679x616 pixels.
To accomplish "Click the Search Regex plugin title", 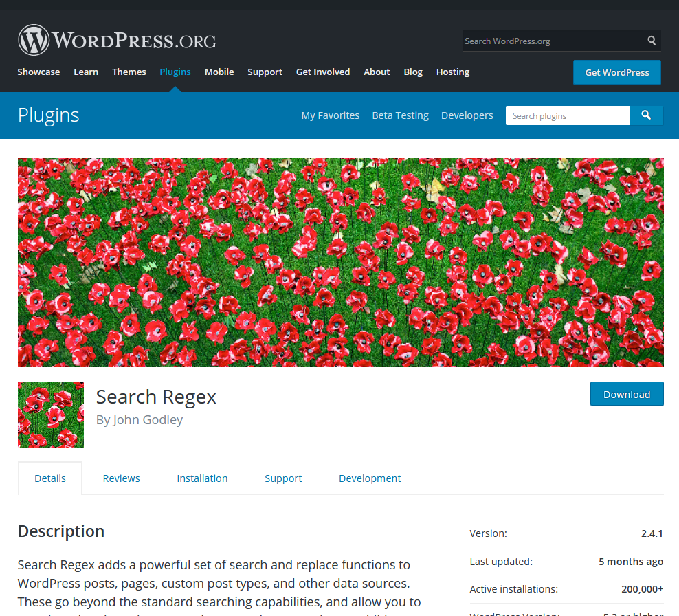I will coord(156,397).
